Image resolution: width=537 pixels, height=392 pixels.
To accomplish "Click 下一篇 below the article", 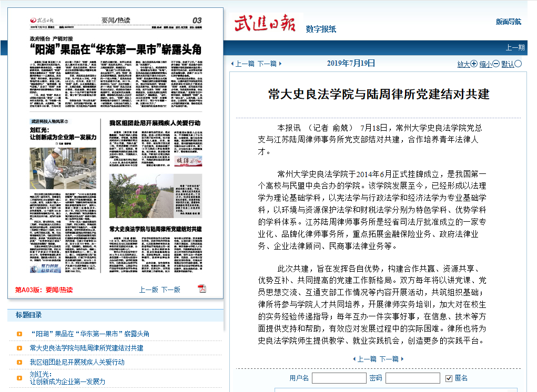I will pos(389,359).
